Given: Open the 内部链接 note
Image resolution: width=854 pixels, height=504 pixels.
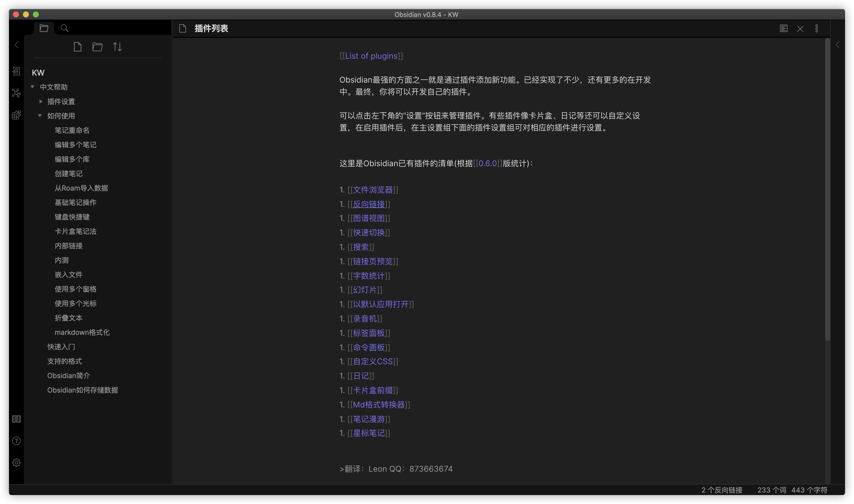Looking at the screenshot, I should click(x=69, y=246).
